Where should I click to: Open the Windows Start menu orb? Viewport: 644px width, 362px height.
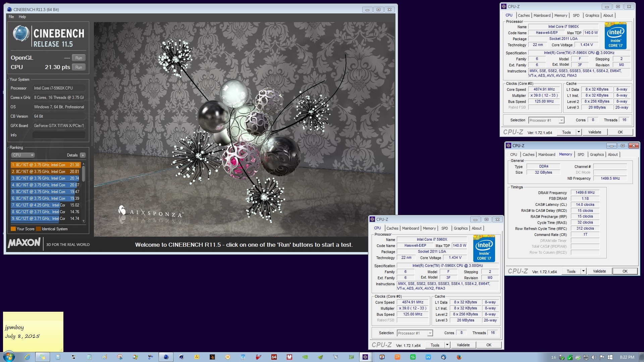click(x=9, y=357)
